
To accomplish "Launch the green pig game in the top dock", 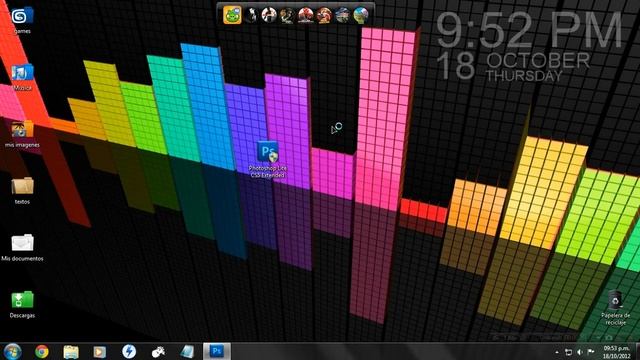I will click(232, 15).
